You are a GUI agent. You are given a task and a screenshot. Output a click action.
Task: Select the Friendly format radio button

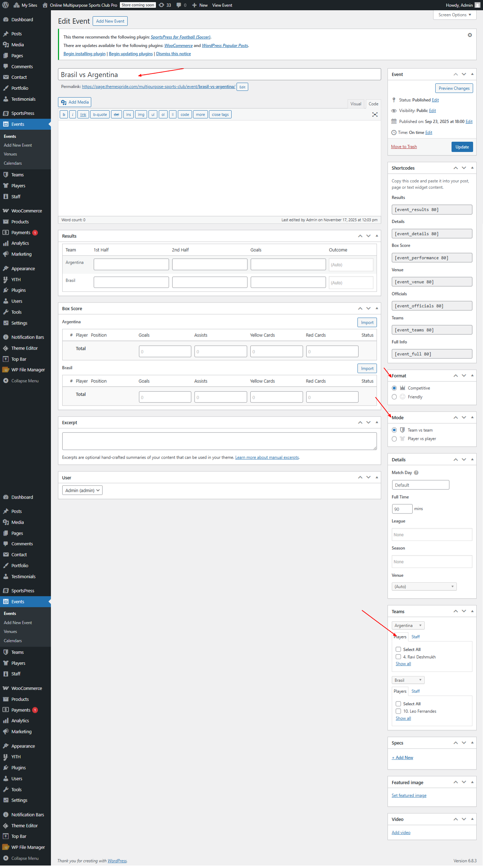pos(394,397)
